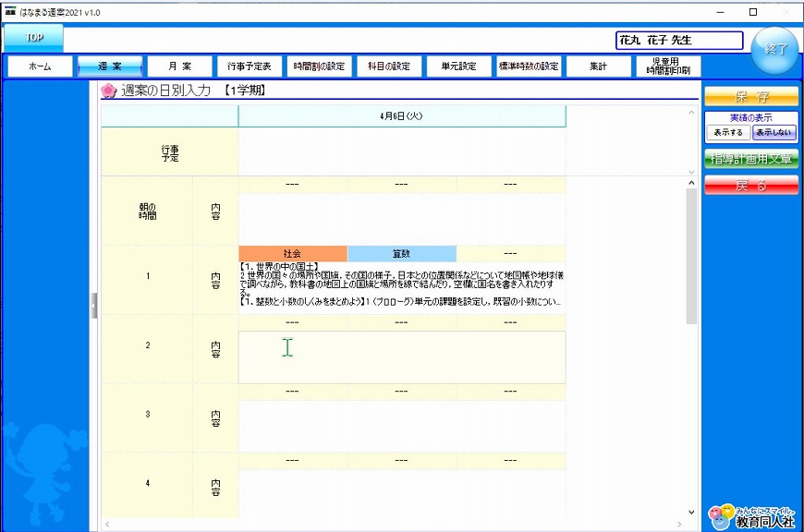Click the period 2 row label
This screenshot has height=532, width=804.
(148, 345)
